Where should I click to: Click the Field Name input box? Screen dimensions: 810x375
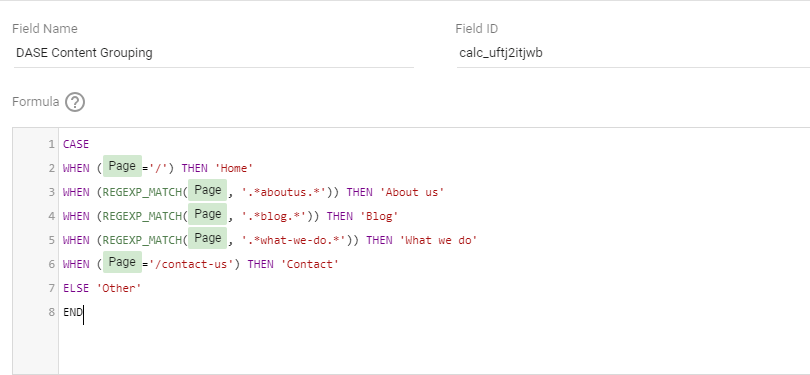(213, 53)
